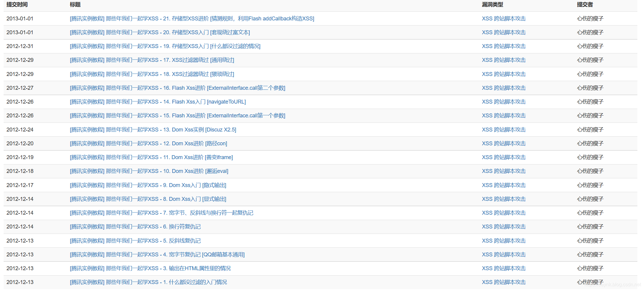Open the "19. 存储型XSS入门" entry dated 2012-12-31
This screenshot has height=290, width=644.
click(x=165, y=46)
